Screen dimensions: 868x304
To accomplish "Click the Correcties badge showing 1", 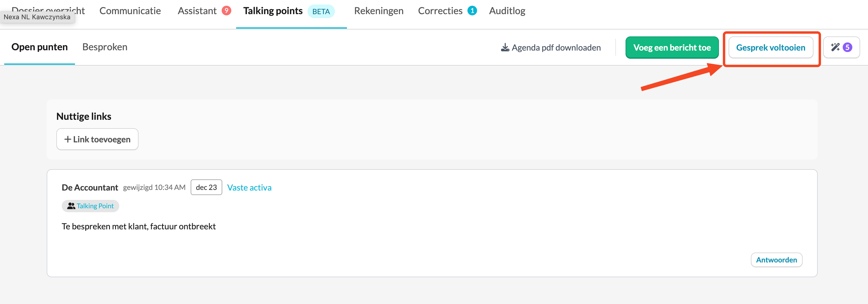I will click(x=472, y=11).
